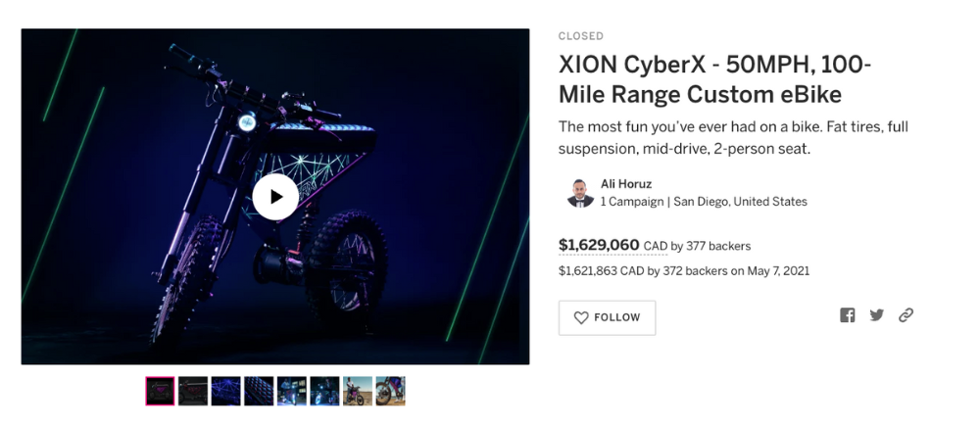Select the second thumbnail of dark bike side view
This screenshot has width=980, height=428.
point(193,391)
